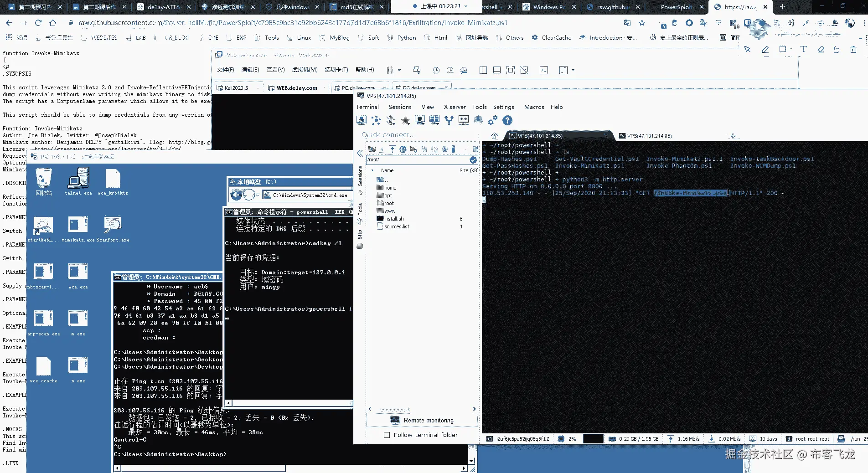868x473 pixels.
Task: Open the Linux bookmark folder
Action: click(299, 38)
